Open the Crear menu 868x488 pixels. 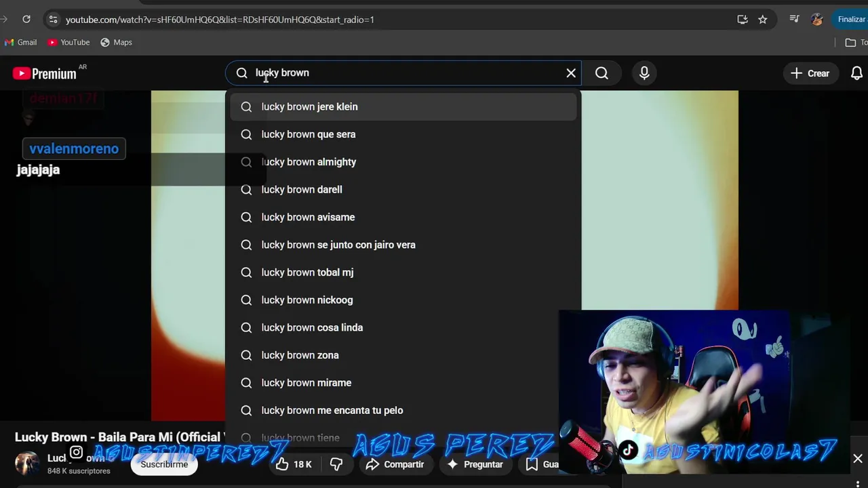810,73
